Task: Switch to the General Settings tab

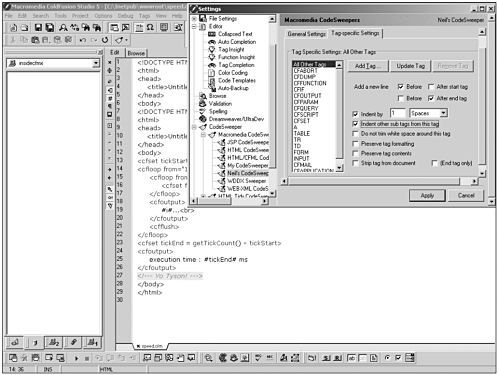Action: pyautogui.click(x=307, y=34)
